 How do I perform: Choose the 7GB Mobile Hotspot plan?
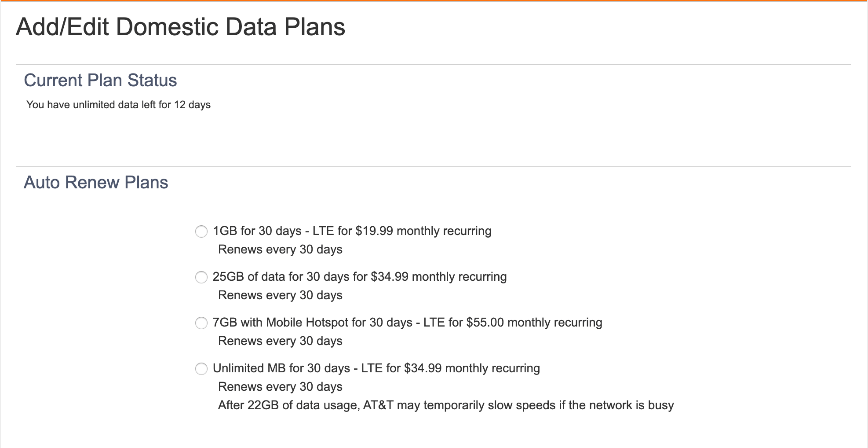(201, 323)
